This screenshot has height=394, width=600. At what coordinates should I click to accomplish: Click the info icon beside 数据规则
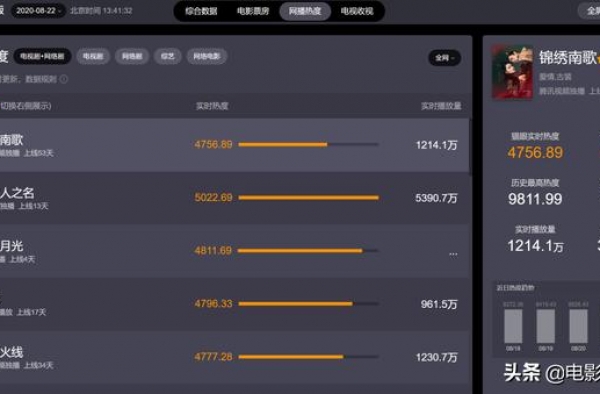pyautogui.click(x=64, y=79)
